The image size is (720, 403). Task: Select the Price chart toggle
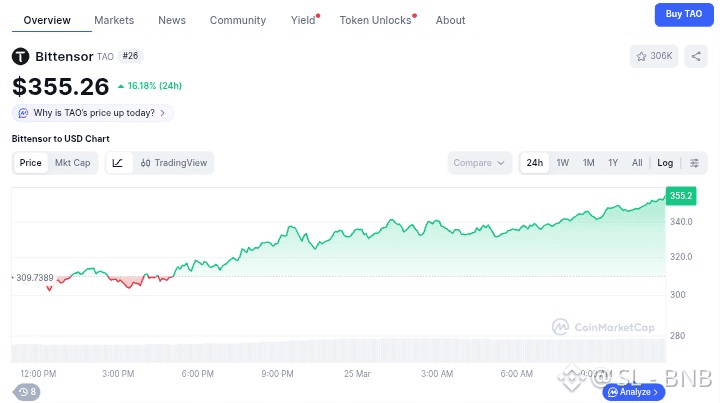30,163
